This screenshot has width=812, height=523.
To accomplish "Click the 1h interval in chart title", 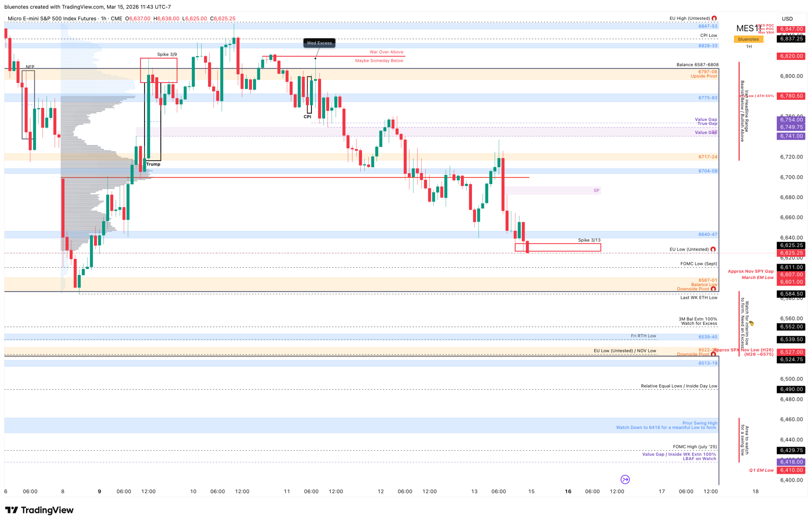I will [x=103, y=19].
